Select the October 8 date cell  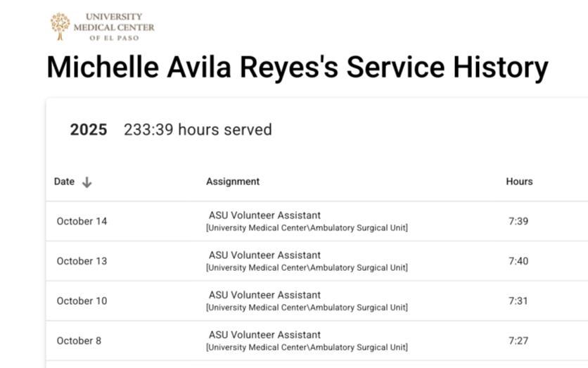tap(79, 341)
